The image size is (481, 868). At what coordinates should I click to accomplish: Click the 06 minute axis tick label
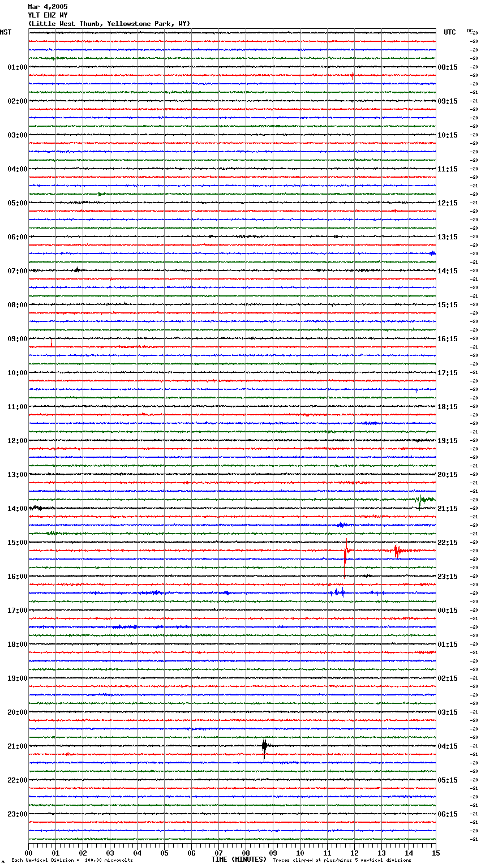coord(191,853)
